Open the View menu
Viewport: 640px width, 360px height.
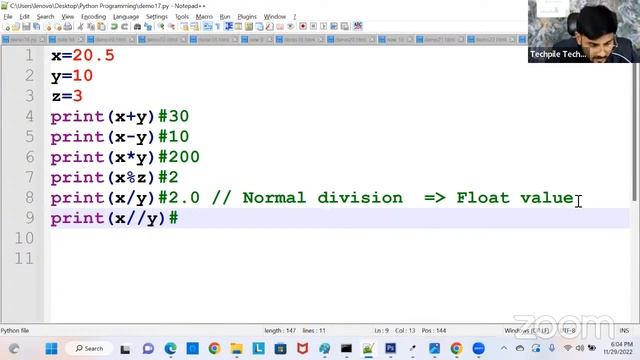click(x=67, y=17)
